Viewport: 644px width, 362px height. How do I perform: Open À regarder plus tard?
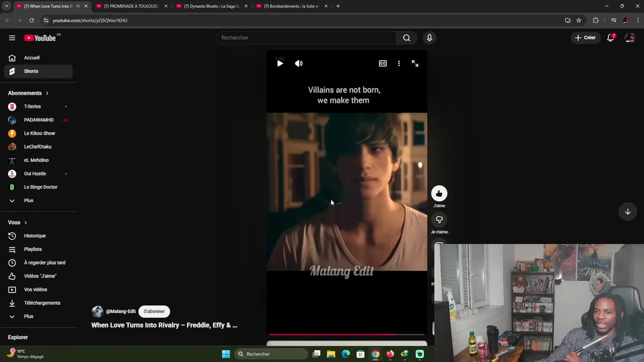[x=38, y=262]
